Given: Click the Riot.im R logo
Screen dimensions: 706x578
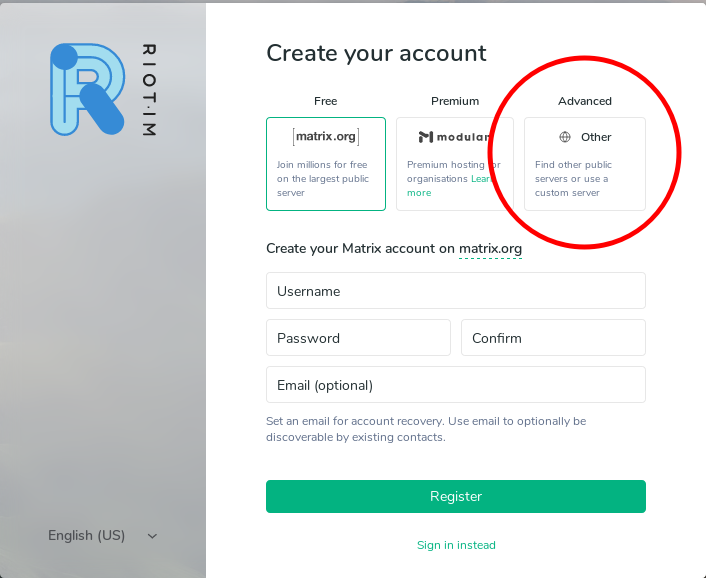Looking at the screenshot, I should [x=88, y=89].
